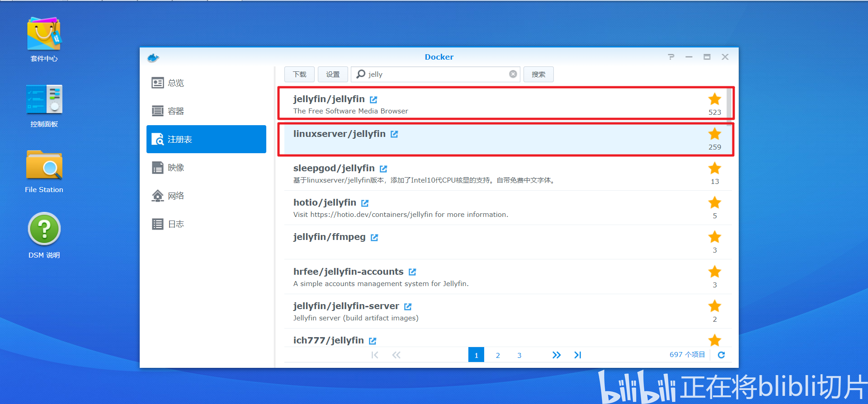The width and height of the screenshot is (868, 404).
Task: Open the 控制面板 Control Panel desktop icon
Action: [x=44, y=106]
